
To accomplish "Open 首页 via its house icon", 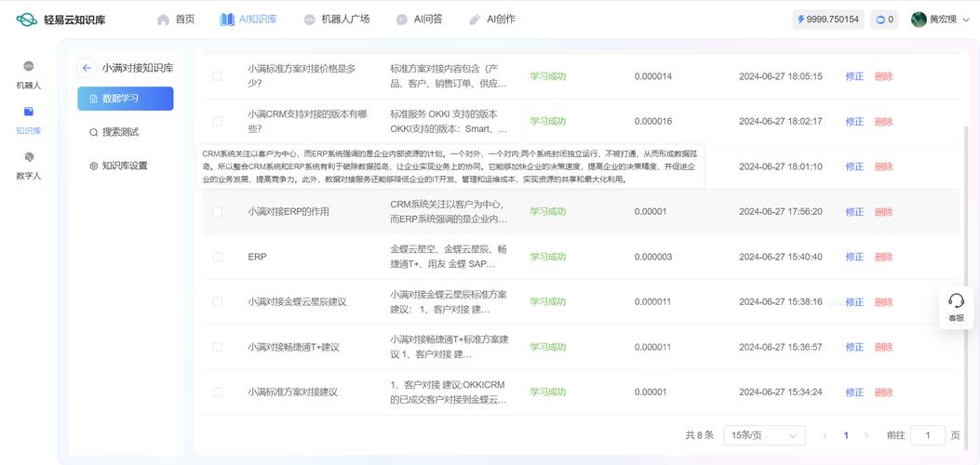I will 163,20.
